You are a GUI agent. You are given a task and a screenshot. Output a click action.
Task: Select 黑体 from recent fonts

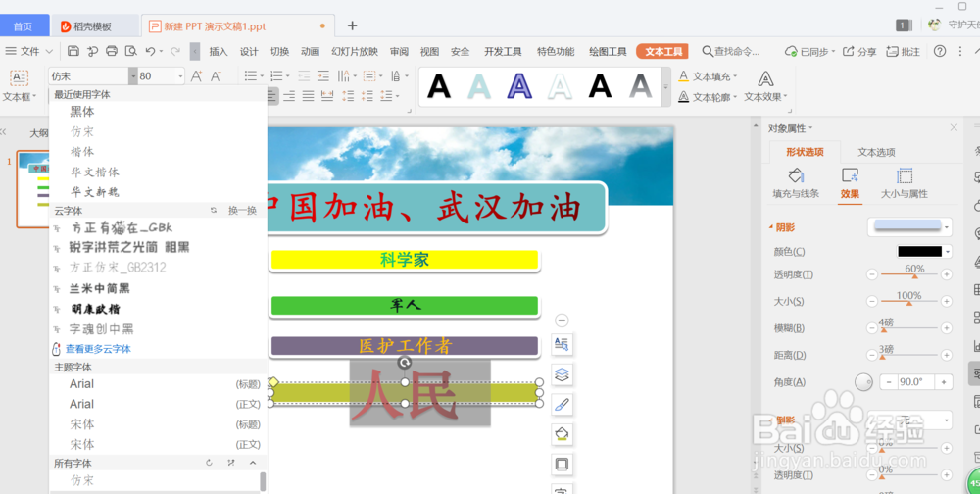click(82, 112)
